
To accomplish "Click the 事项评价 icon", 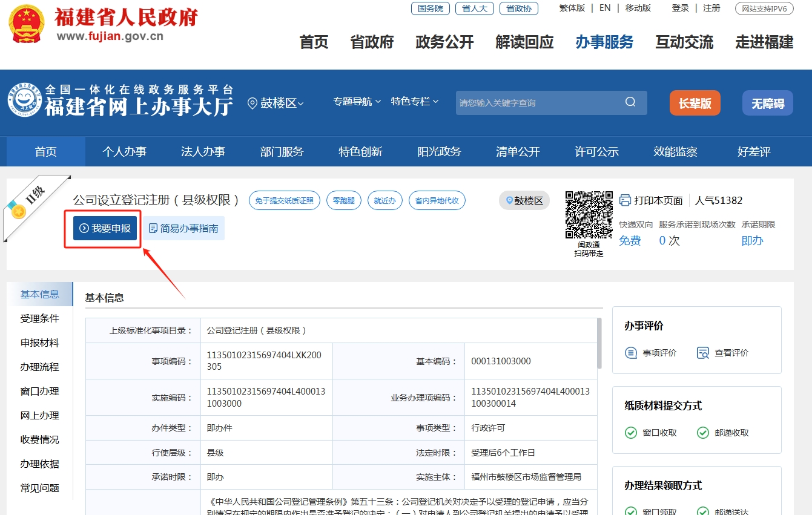I will point(631,353).
